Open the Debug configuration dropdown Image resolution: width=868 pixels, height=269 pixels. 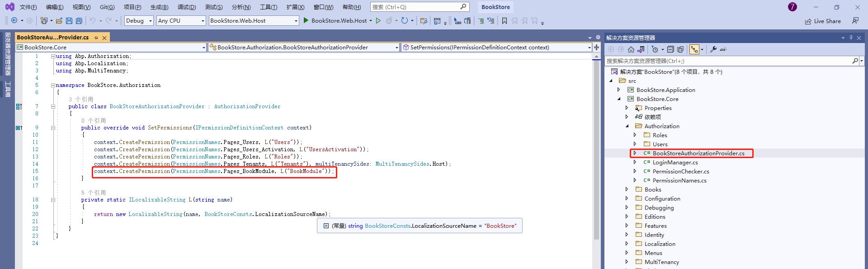[139, 21]
